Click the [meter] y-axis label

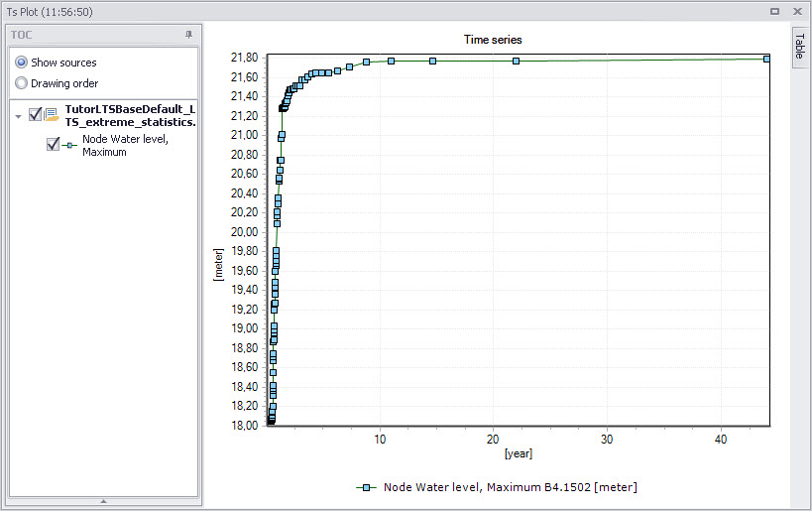click(x=218, y=265)
